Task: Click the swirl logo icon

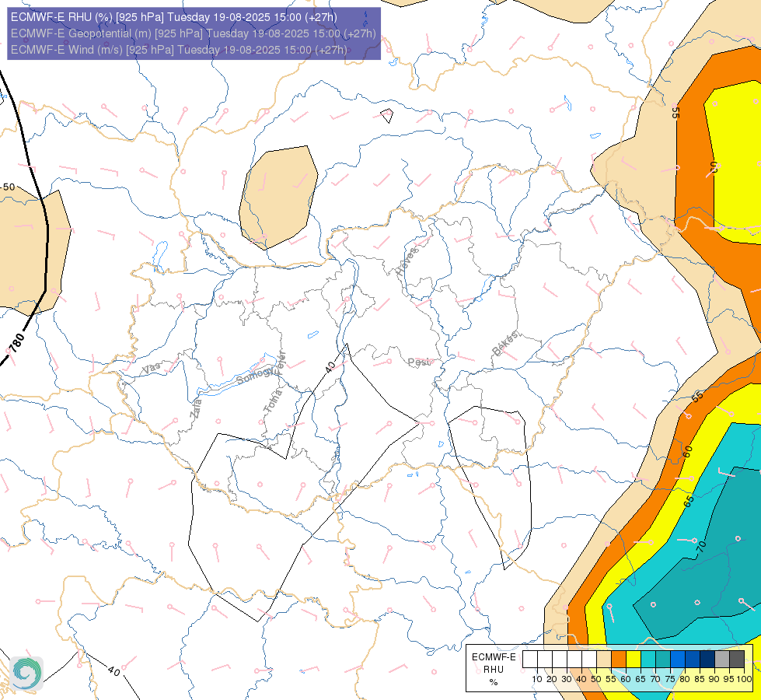Action: [26, 674]
